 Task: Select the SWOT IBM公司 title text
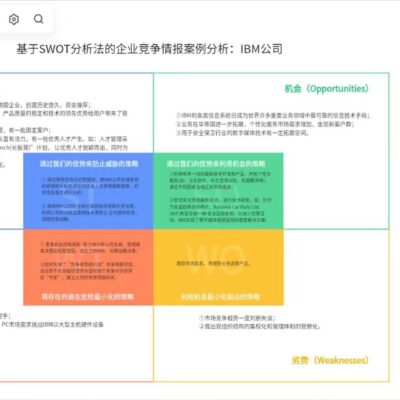point(150,49)
